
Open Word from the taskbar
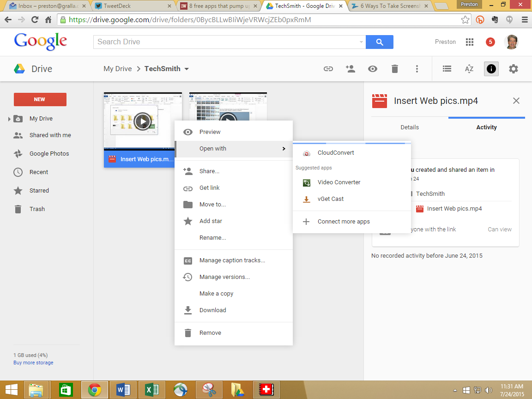tap(123, 390)
